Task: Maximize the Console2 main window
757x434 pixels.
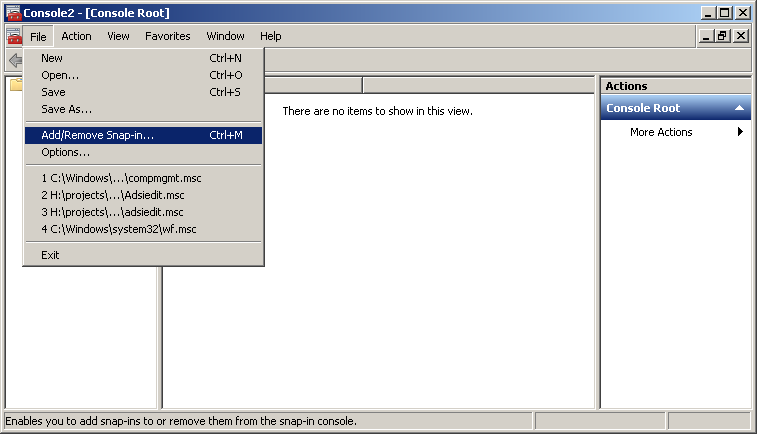Action: (x=724, y=13)
